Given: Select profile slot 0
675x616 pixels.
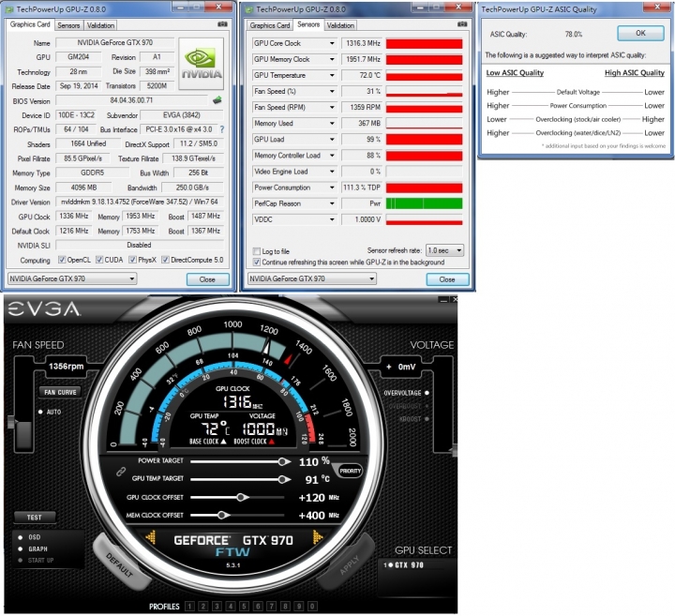Looking at the screenshot, I should click(312, 607).
